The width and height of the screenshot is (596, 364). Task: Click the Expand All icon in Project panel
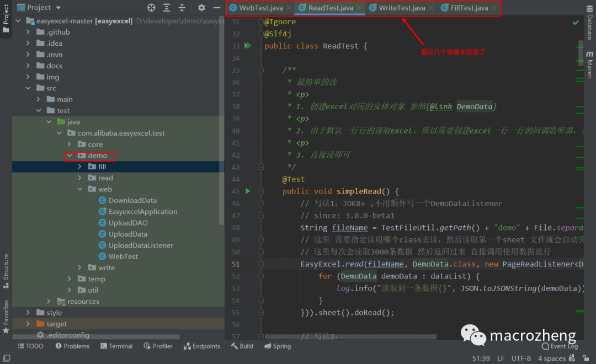[x=167, y=8]
